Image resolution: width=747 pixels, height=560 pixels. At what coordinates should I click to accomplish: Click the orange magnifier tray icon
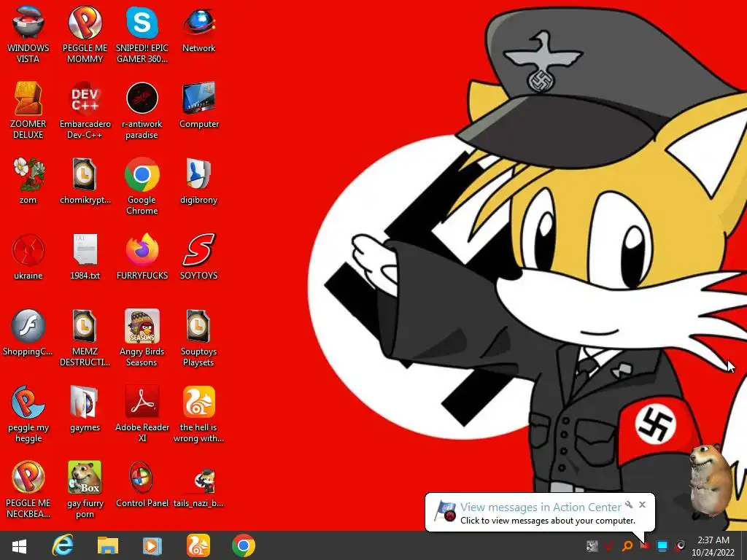click(x=627, y=545)
